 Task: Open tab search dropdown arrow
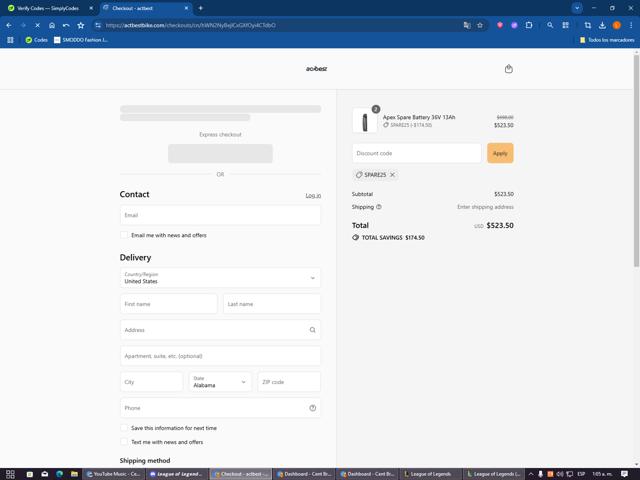(577, 8)
